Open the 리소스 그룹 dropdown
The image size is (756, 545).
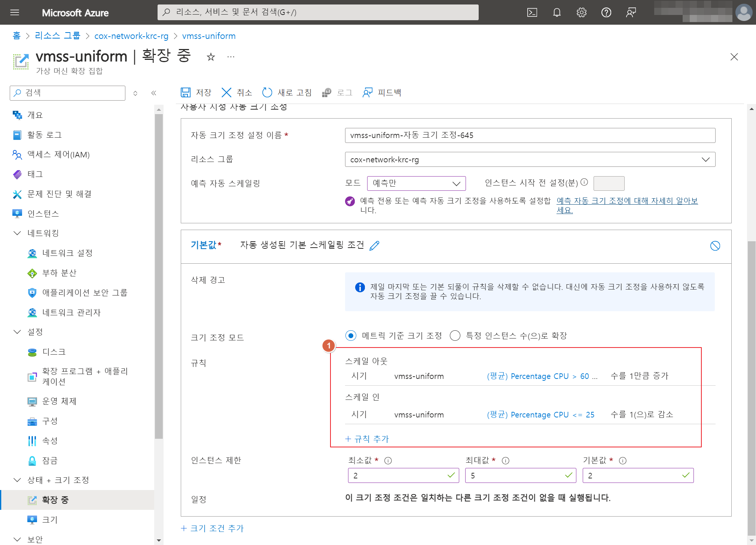tap(530, 159)
